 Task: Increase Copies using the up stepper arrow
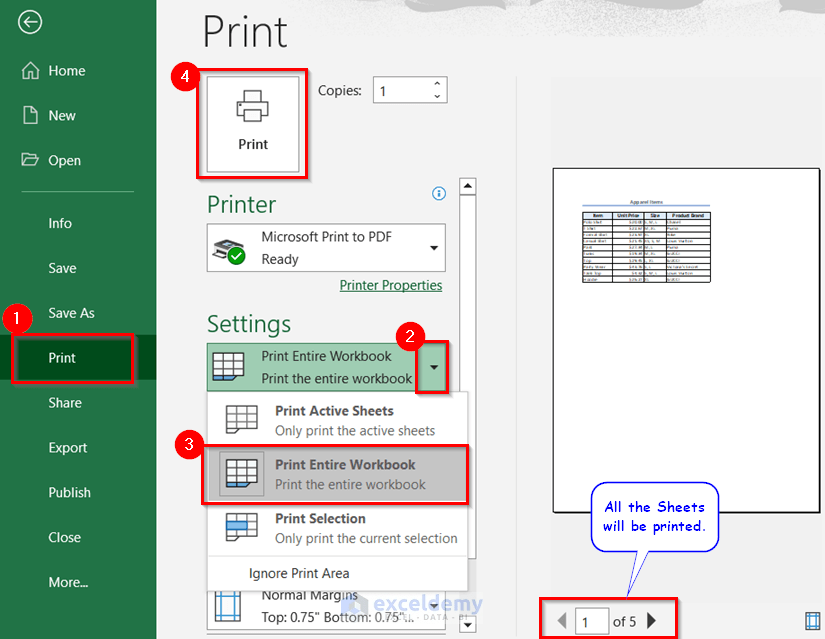click(437, 83)
